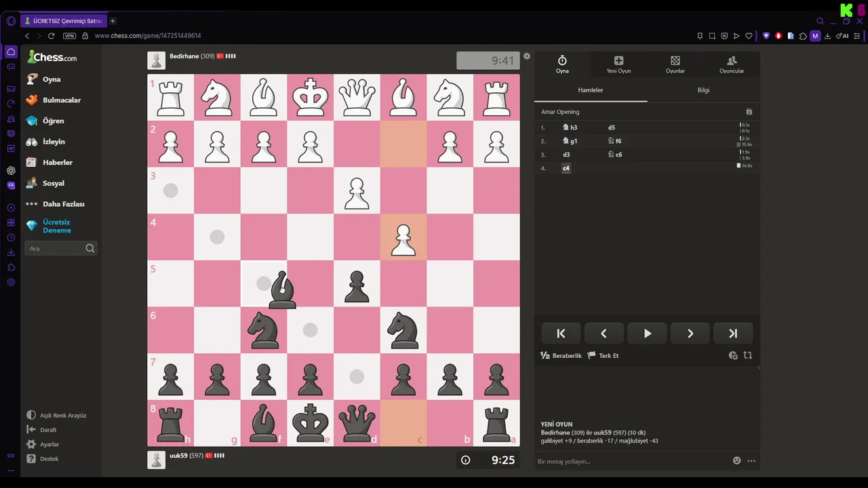The width and height of the screenshot is (868, 488).
Task: Switch to the Yeni Oyun tab
Action: (x=618, y=65)
